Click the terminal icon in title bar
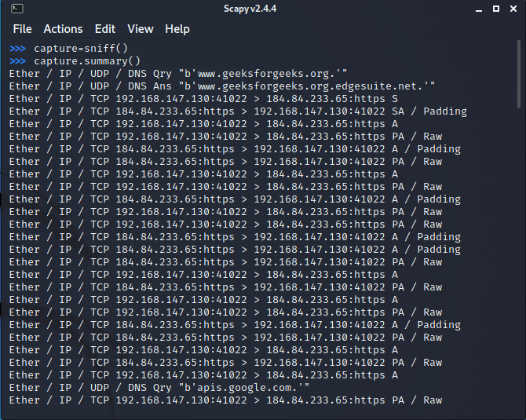Screen dimensions: 526x420 (16, 9)
